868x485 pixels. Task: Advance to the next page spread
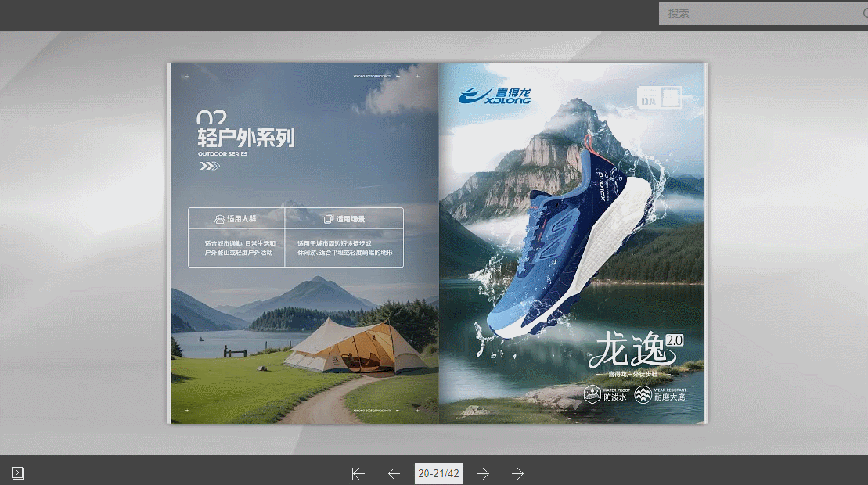[x=483, y=473]
